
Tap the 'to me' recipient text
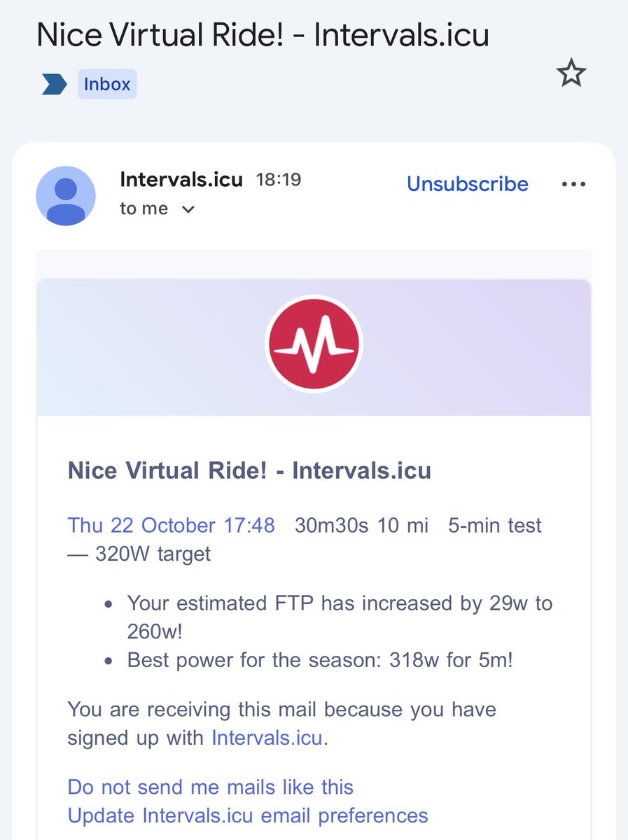(x=144, y=209)
